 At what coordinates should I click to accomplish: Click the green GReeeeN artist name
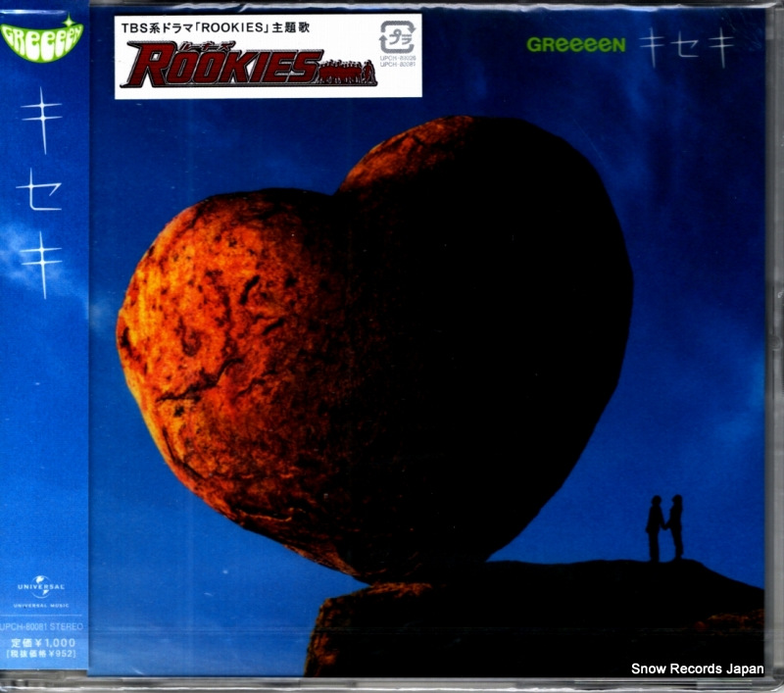pos(576,45)
